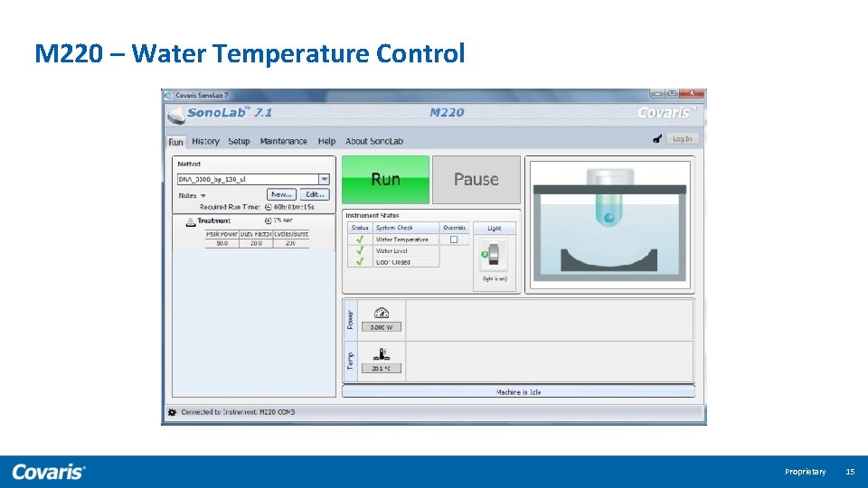This screenshot has width=868, height=488.
Task: Click the Temp vertical tab label
Action: [x=351, y=361]
